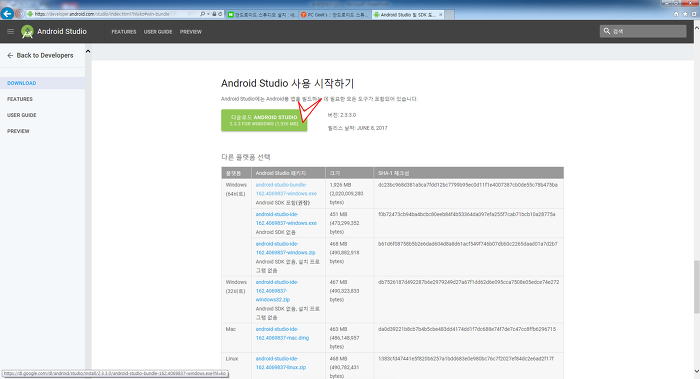Click the checksum starting with da0d39221b
700x379 pixels.
click(x=467, y=329)
